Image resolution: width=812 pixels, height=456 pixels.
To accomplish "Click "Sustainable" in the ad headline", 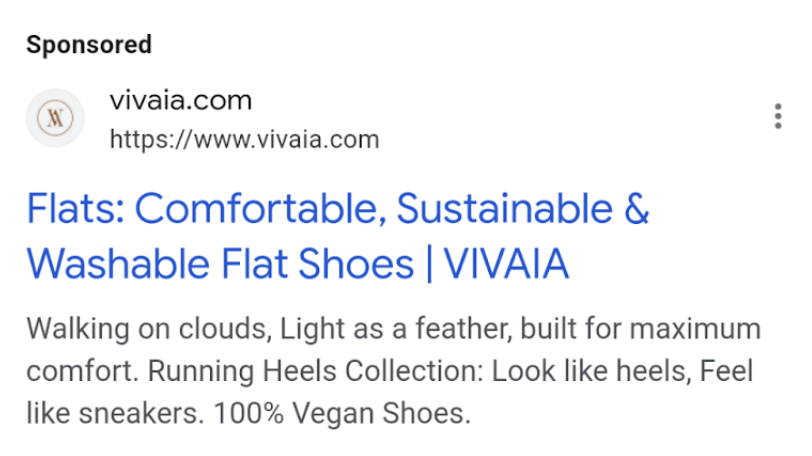I will (503, 210).
